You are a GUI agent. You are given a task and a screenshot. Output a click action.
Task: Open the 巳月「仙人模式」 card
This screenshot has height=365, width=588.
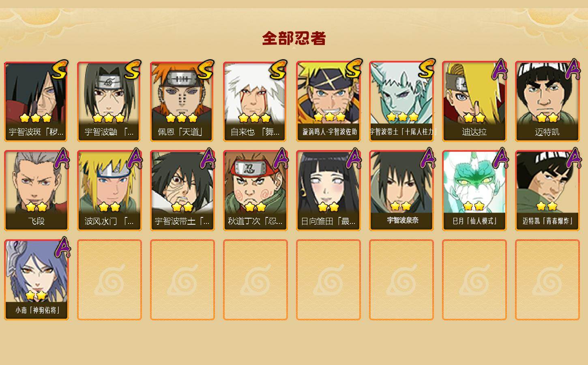coord(474,191)
